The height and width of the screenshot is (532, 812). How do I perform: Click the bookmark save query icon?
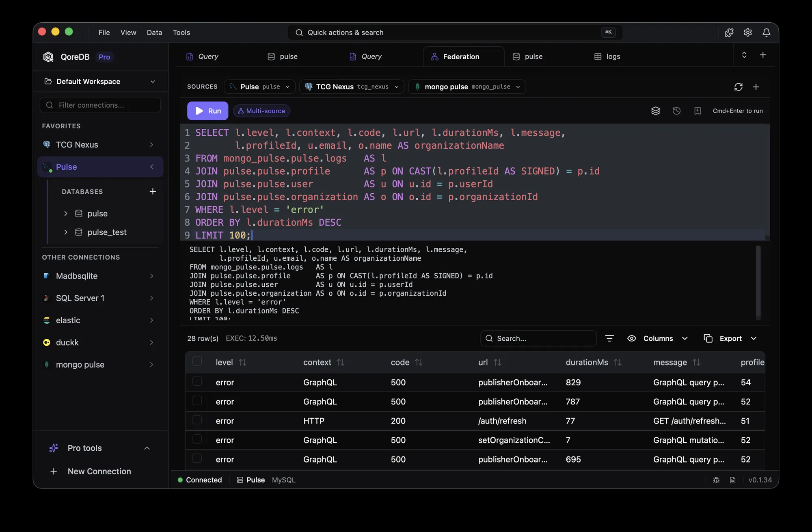[x=698, y=110]
